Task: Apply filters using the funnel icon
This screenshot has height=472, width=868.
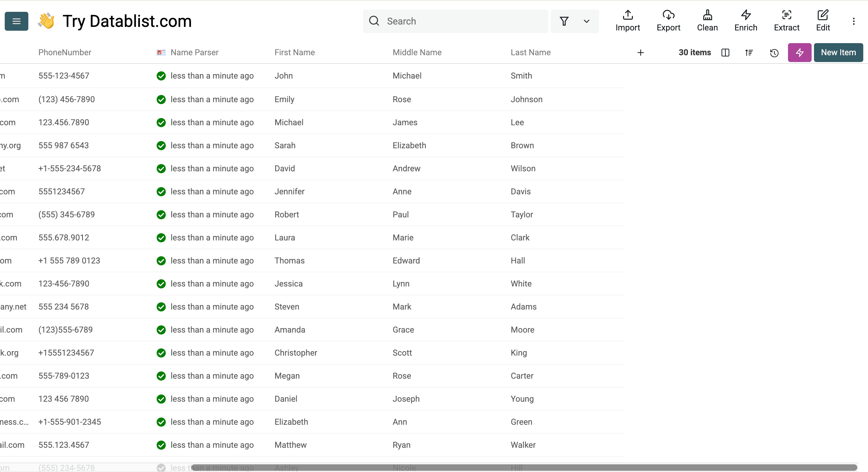Action: point(564,21)
